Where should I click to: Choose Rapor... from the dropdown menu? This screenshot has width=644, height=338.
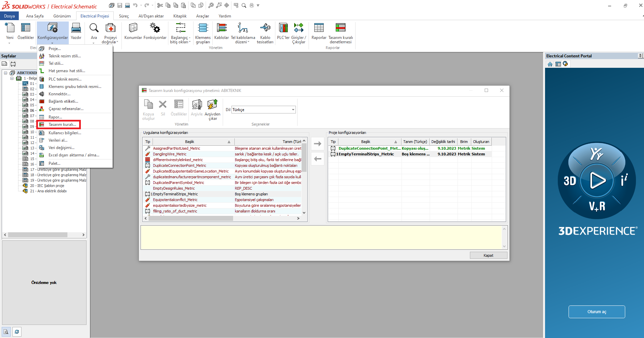pos(55,117)
